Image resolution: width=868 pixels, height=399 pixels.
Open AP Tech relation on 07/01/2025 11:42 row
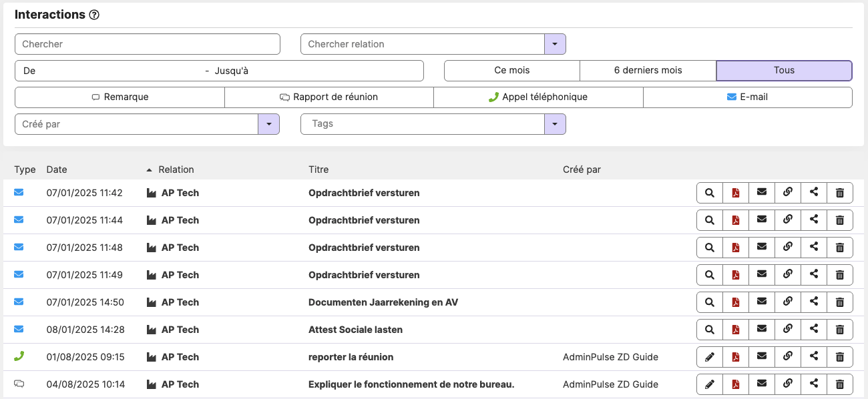click(x=180, y=193)
